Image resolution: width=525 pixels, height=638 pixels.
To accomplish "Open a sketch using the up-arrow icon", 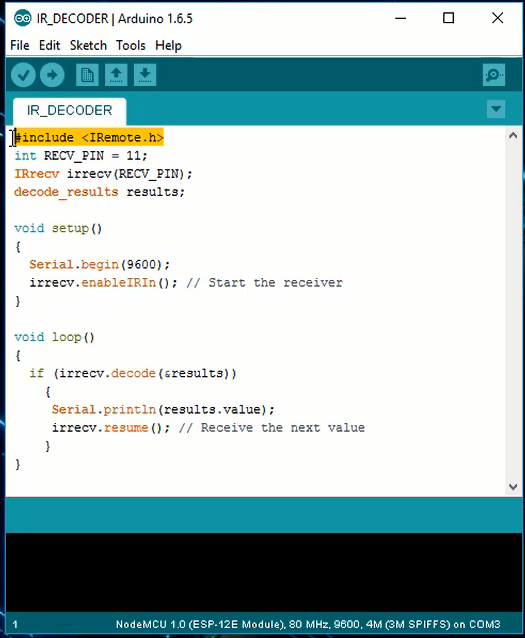I will (116, 75).
